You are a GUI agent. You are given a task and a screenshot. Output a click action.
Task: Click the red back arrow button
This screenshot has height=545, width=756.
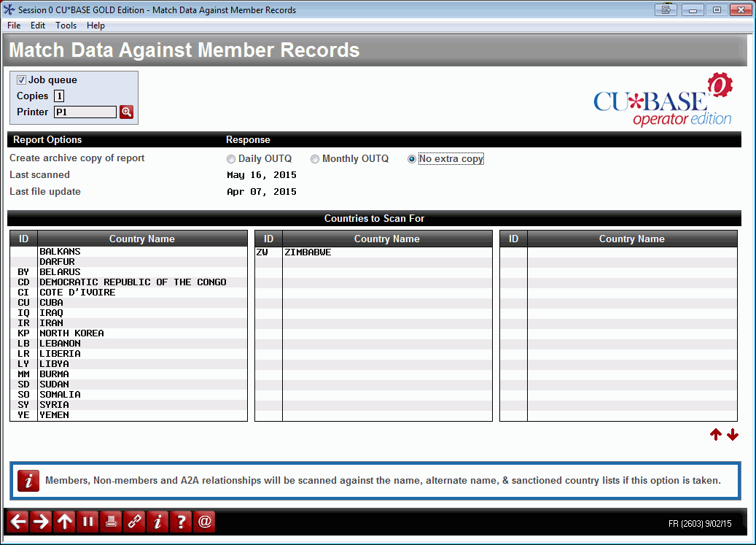(x=17, y=522)
